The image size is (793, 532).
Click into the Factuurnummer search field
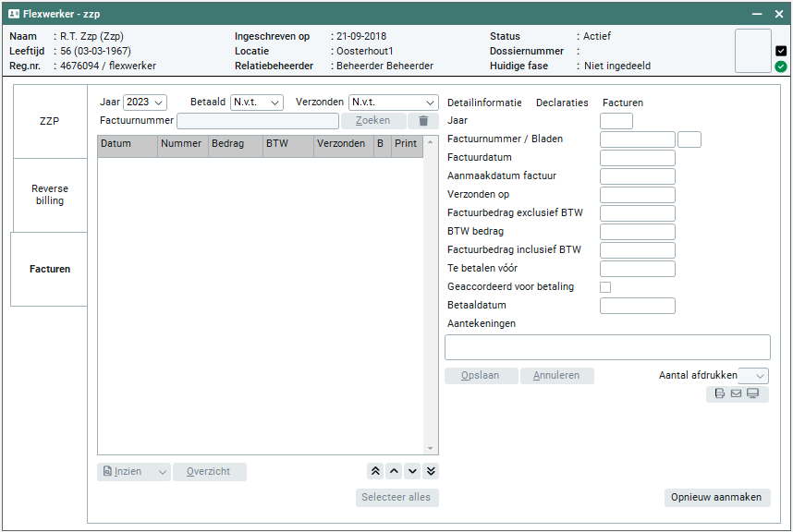pos(258,121)
